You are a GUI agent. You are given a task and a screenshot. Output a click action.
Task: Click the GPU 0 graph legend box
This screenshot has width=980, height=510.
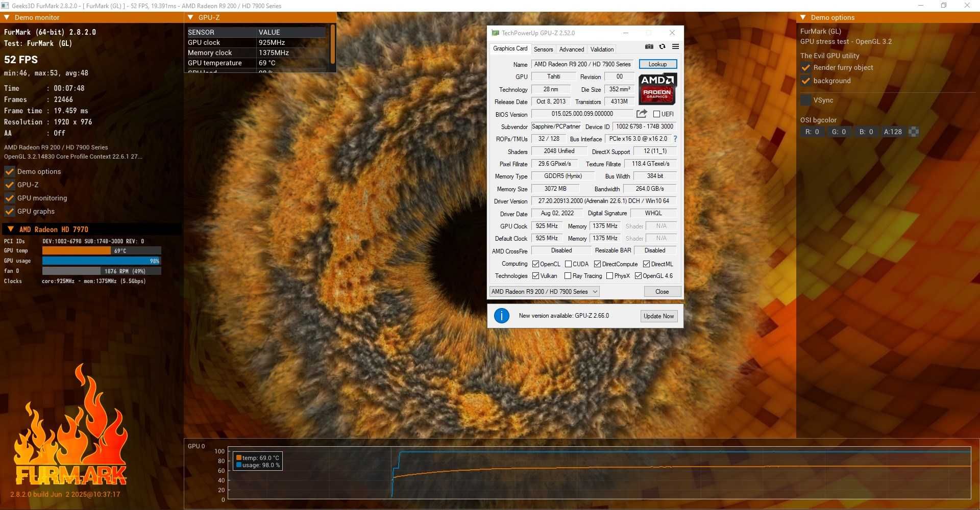pos(258,462)
